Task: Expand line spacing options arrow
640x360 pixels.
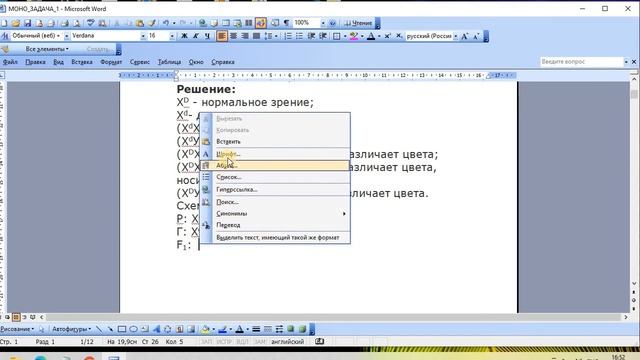Action: pos(276,36)
